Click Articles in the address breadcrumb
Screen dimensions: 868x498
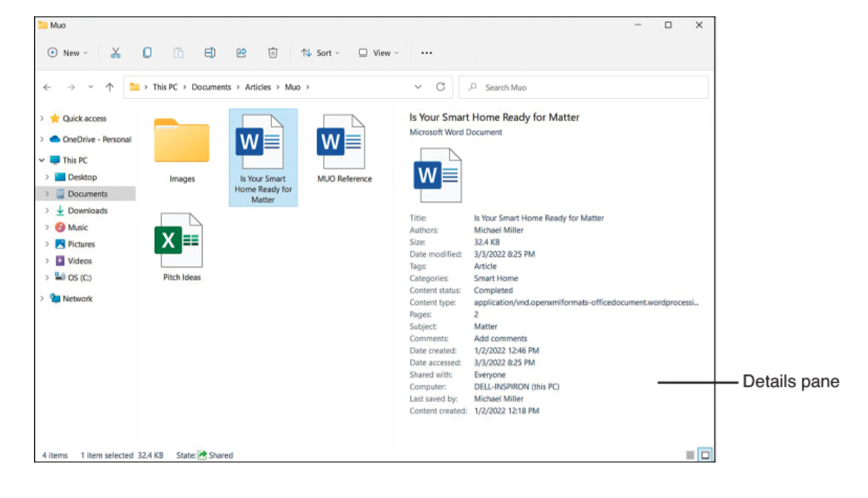258,87
